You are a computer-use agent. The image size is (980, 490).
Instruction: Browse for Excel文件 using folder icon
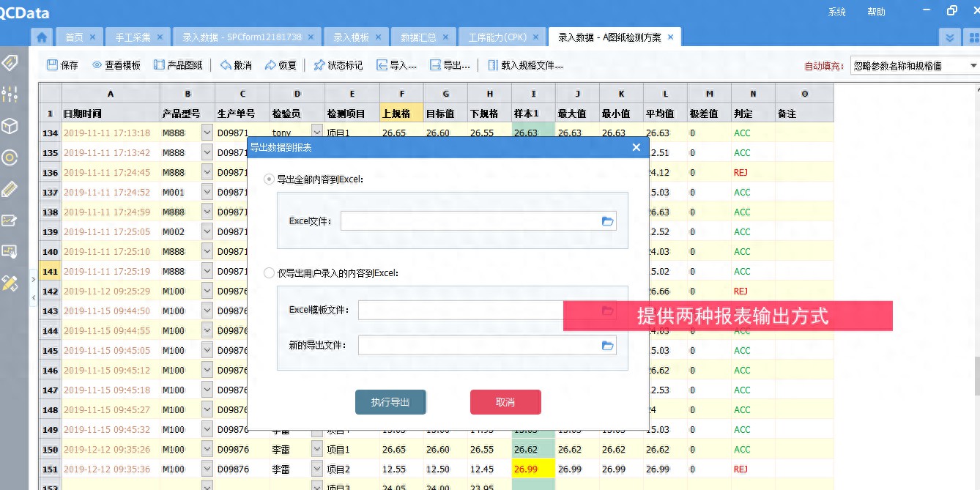pos(607,221)
